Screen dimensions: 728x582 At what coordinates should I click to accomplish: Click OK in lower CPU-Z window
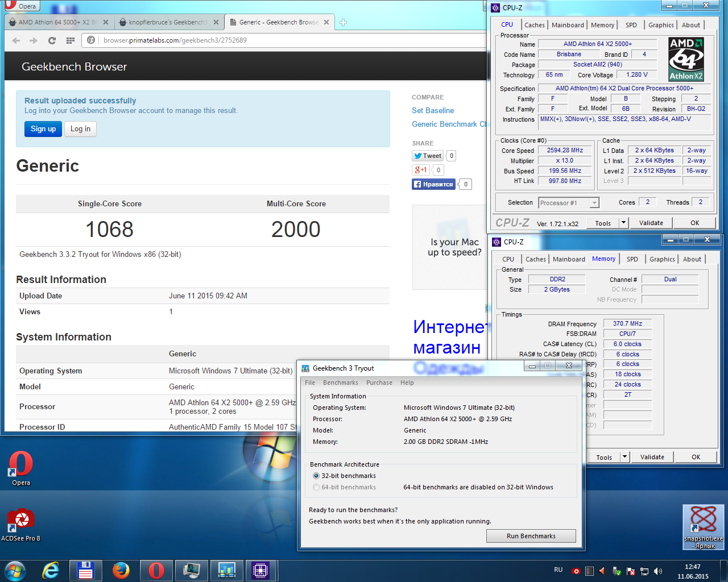(x=696, y=457)
